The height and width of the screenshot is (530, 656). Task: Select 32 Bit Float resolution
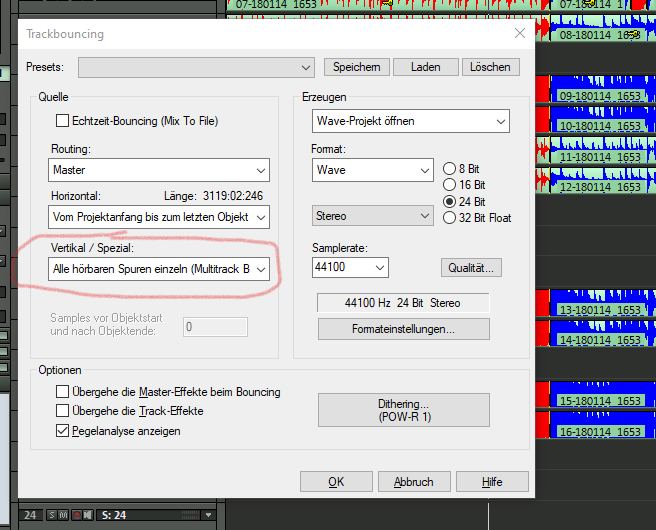449,218
